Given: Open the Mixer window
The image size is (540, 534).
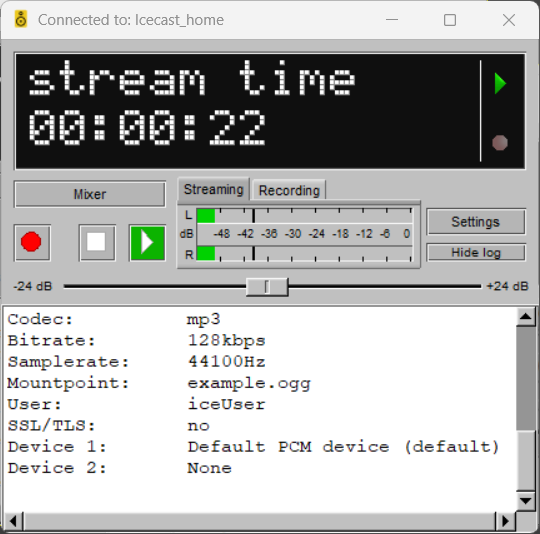Looking at the screenshot, I should tap(90, 195).
